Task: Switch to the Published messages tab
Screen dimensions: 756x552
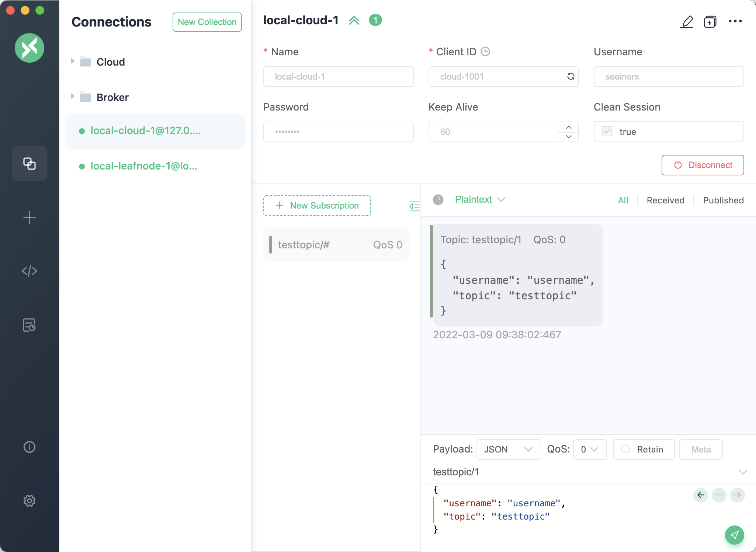Action: pyautogui.click(x=723, y=200)
